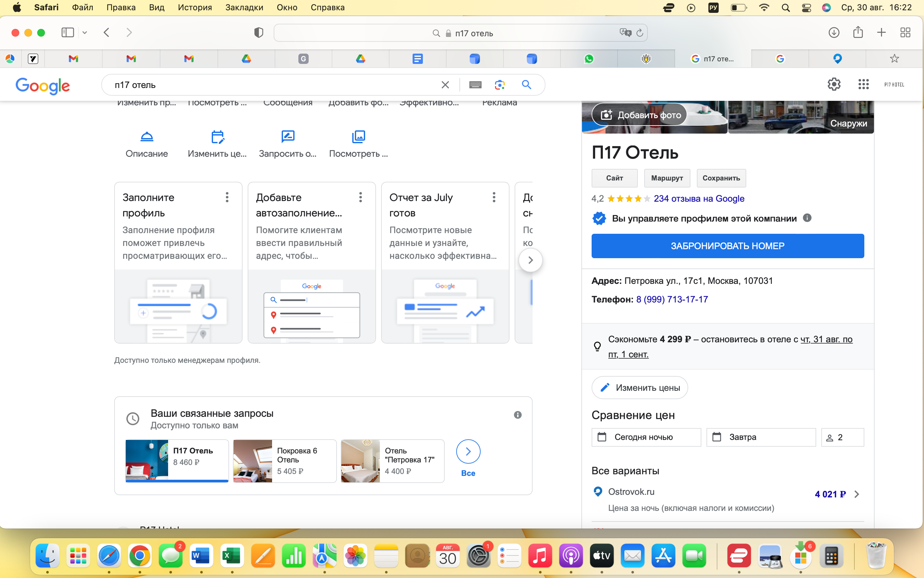Open options menu on Добавьте автозаполнение card
Viewport: 924px width, 578px height.
(x=360, y=197)
